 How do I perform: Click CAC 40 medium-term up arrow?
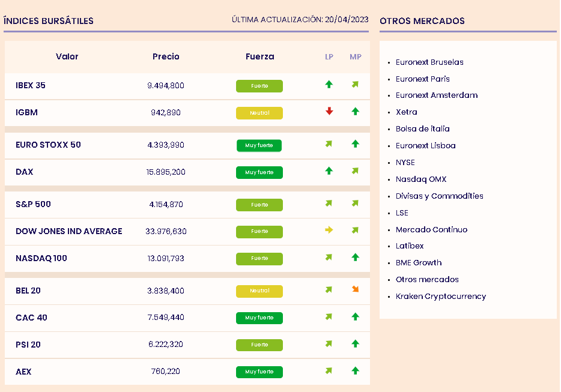tap(355, 316)
